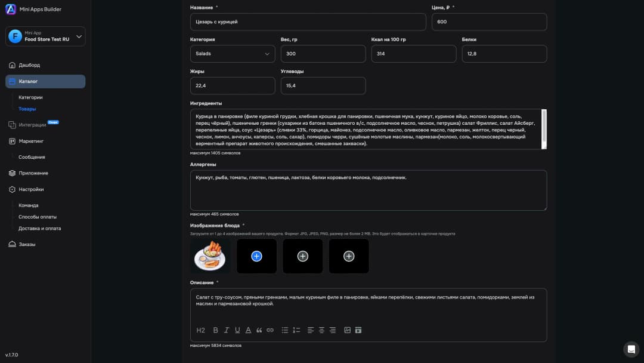The image size is (644, 363).
Task: Open the Категория dropdown showing Salads
Action: 233,54
